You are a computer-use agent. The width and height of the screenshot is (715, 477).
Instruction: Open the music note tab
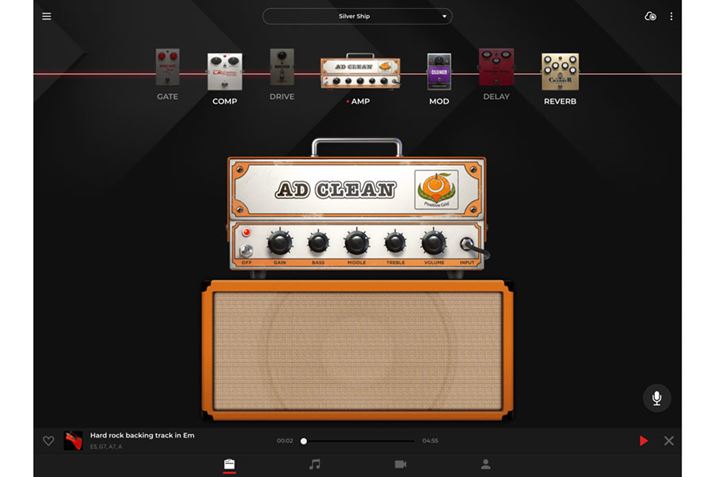(314, 464)
